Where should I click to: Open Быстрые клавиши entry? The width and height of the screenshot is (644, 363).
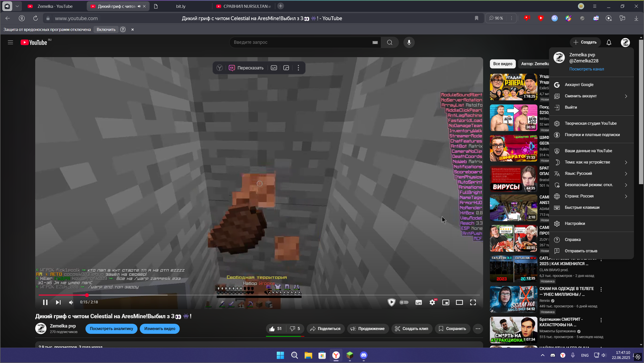[x=592, y=207]
